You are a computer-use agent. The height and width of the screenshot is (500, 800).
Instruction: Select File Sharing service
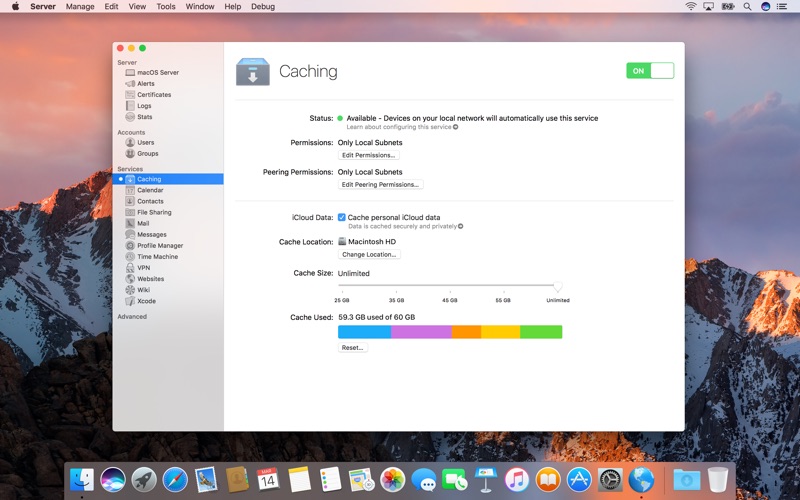click(154, 213)
